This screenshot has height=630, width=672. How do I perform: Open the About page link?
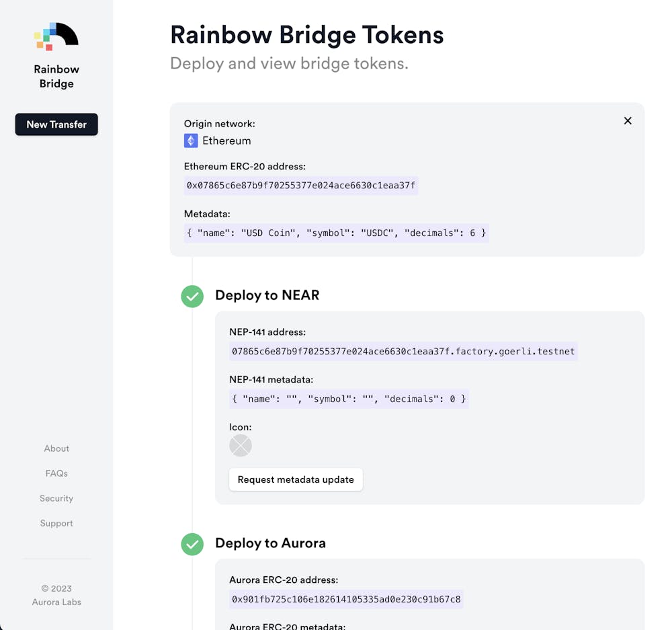tap(56, 448)
